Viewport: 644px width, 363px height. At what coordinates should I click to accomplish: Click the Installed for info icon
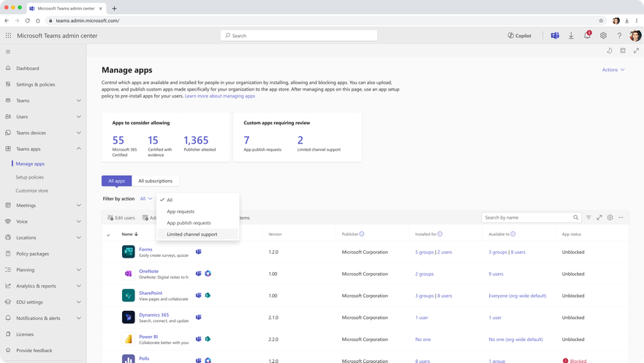440,234
